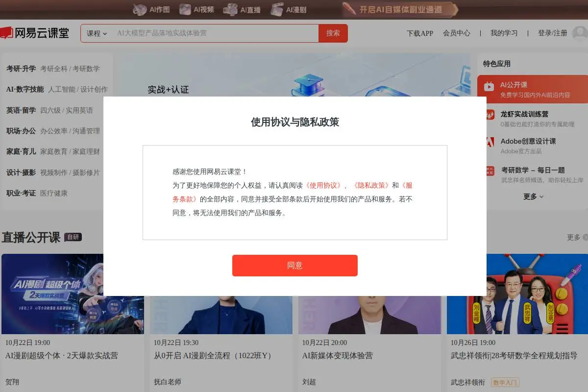Click the 网易云课堂 logo
The height and width of the screenshot is (392, 588).
[35, 33]
